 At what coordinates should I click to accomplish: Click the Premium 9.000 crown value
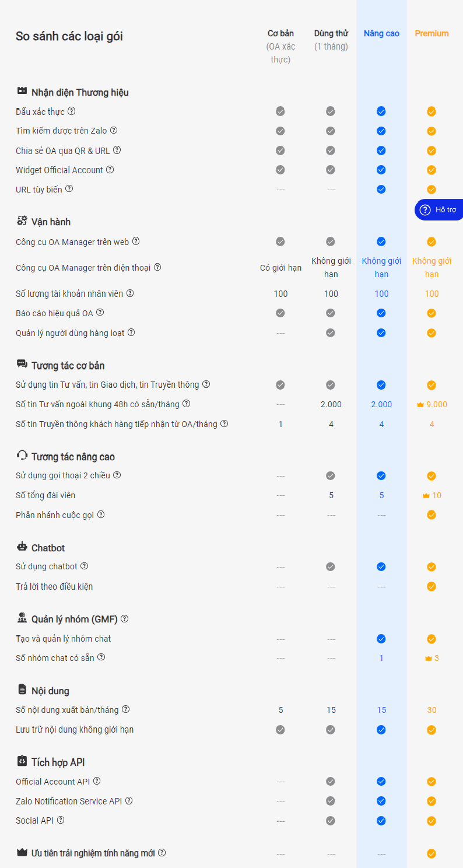[432, 404]
